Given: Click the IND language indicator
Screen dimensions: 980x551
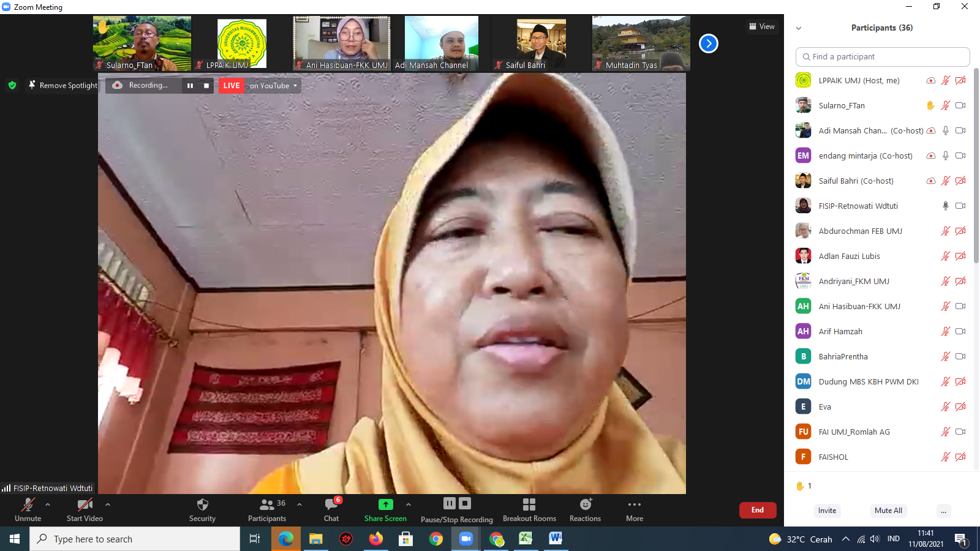Looking at the screenshot, I should pos(894,539).
